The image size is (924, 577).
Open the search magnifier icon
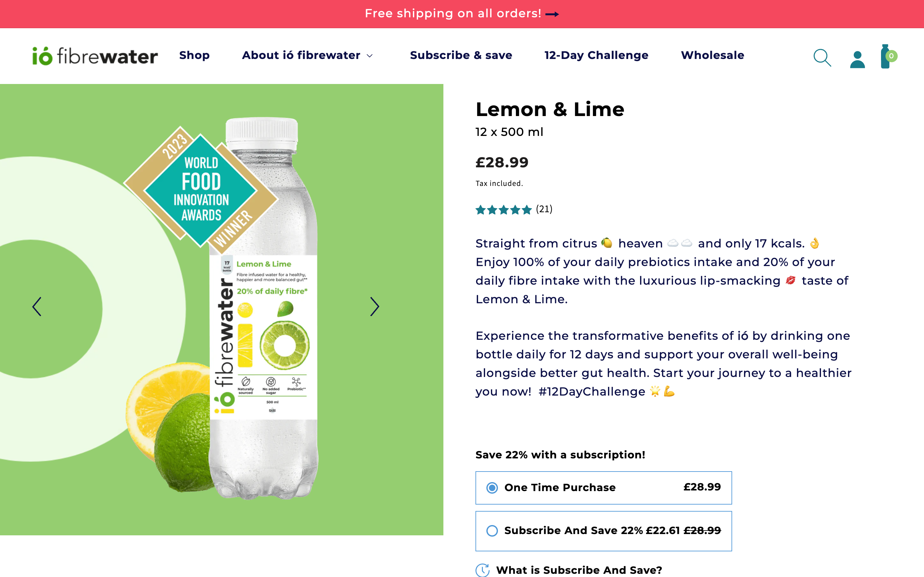coord(822,58)
